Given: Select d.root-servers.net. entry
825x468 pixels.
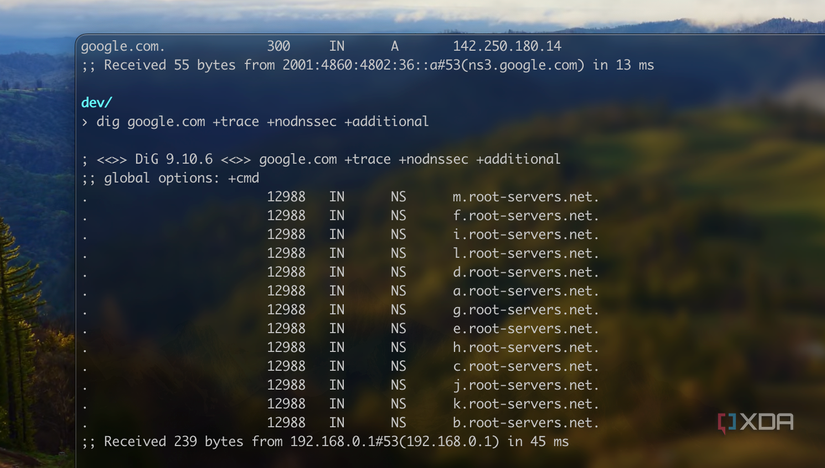Looking at the screenshot, I should [x=526, y=272].
